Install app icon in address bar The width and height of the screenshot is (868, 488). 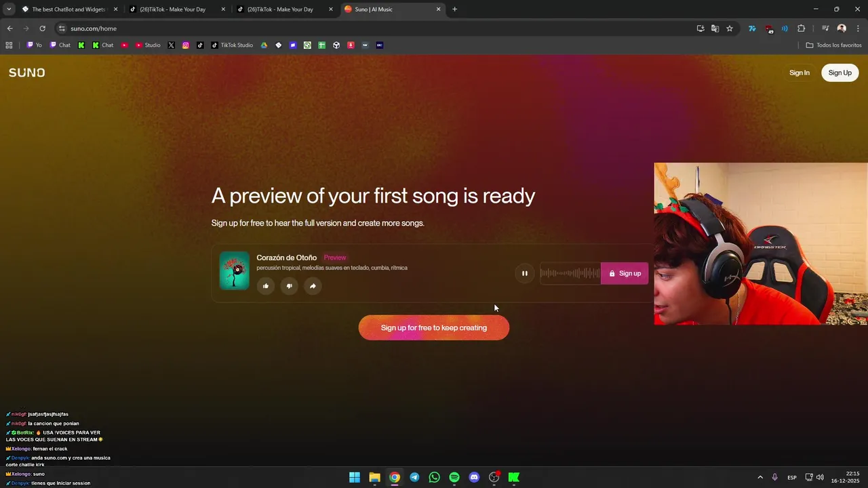pyautogui.click(x=701, y=28)
